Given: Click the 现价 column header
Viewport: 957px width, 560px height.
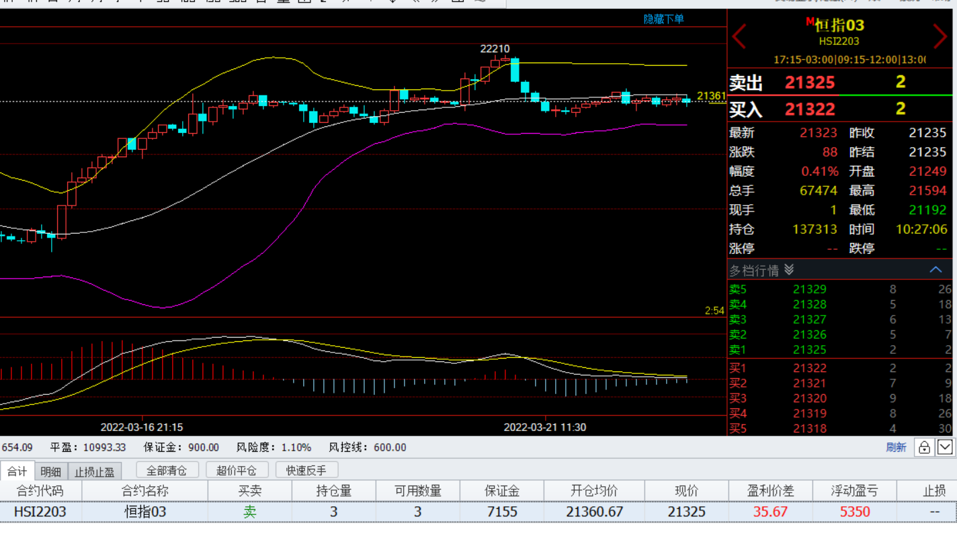Looking at the screenshot, I should point(687,491).
